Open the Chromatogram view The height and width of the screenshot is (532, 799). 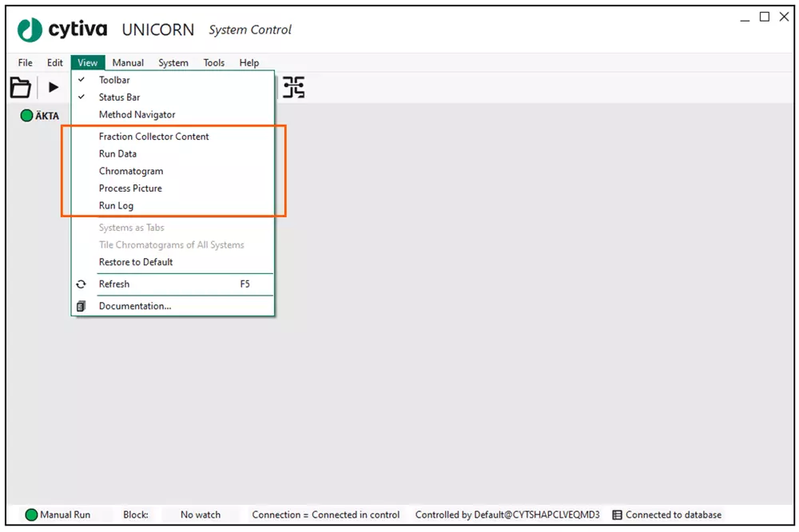[x=129, y=171]
